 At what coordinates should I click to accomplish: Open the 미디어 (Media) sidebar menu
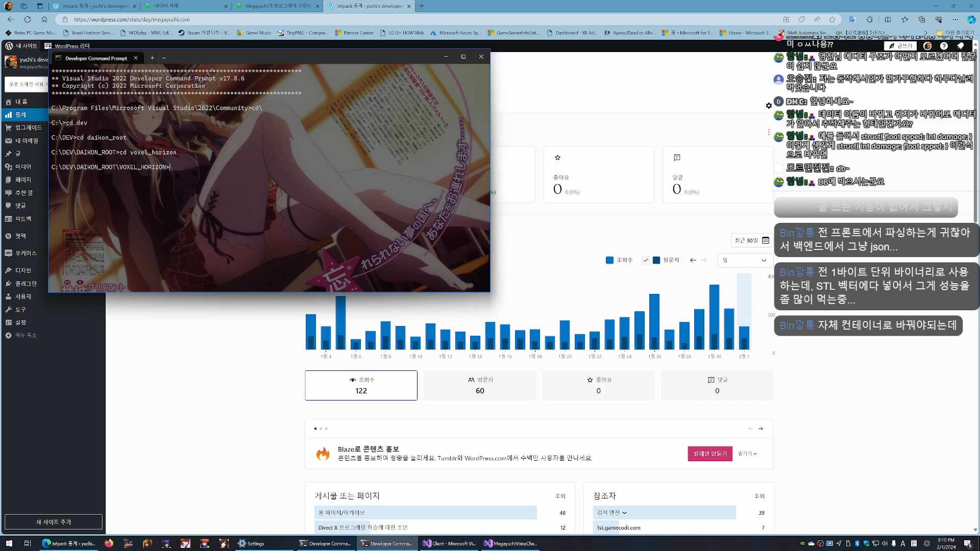pyautogui.click(x=23, y=167)
